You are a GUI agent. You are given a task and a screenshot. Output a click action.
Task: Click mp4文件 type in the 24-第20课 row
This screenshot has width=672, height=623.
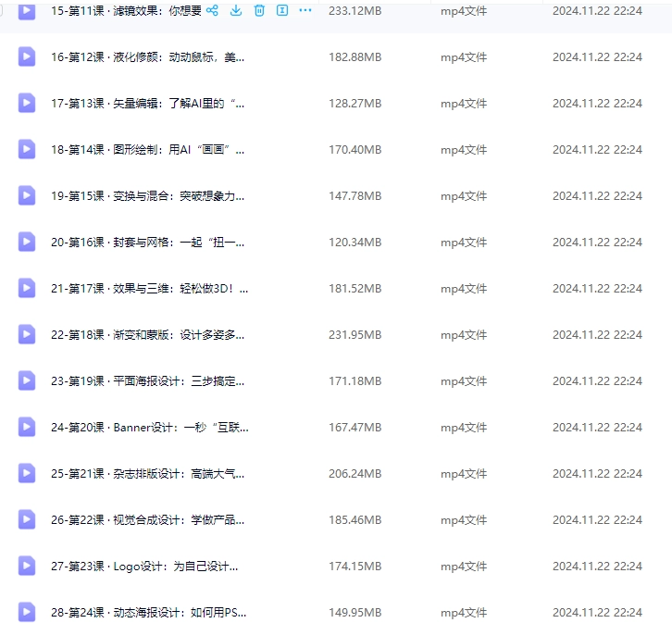coord(464,427)
